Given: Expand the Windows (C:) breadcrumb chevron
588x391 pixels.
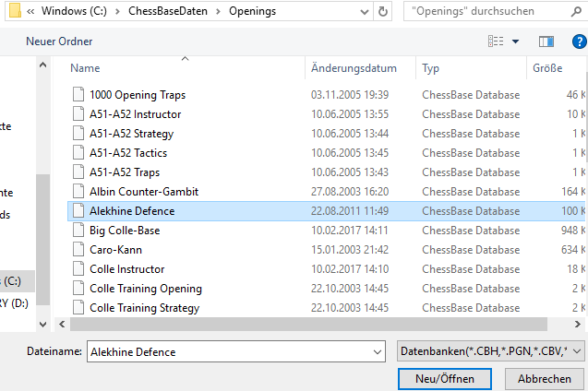Looking at the screenshot, I should (x=117, y=12).
